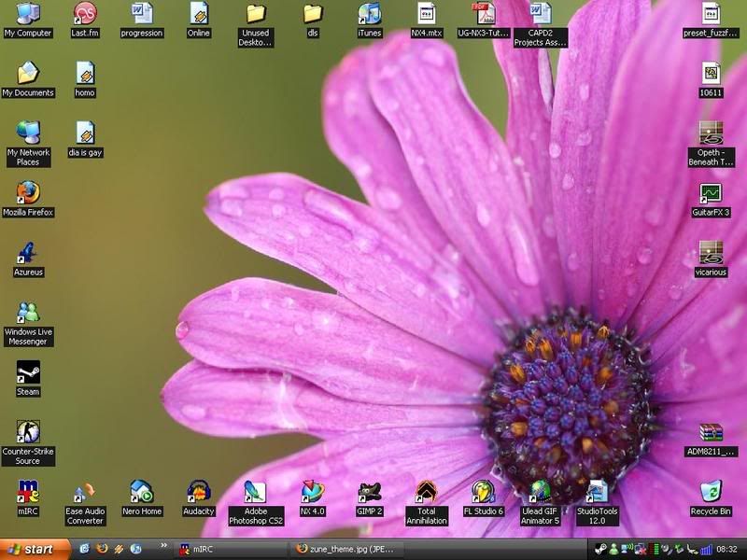Click the system tray clock
Screen dimensions: 747x560
[x=727, y=549]
